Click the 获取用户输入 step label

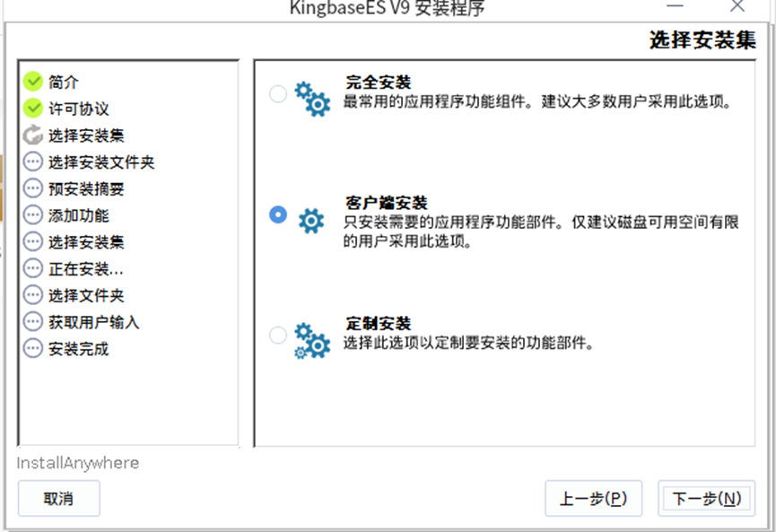pyautogui.click(x=93, y=322)
